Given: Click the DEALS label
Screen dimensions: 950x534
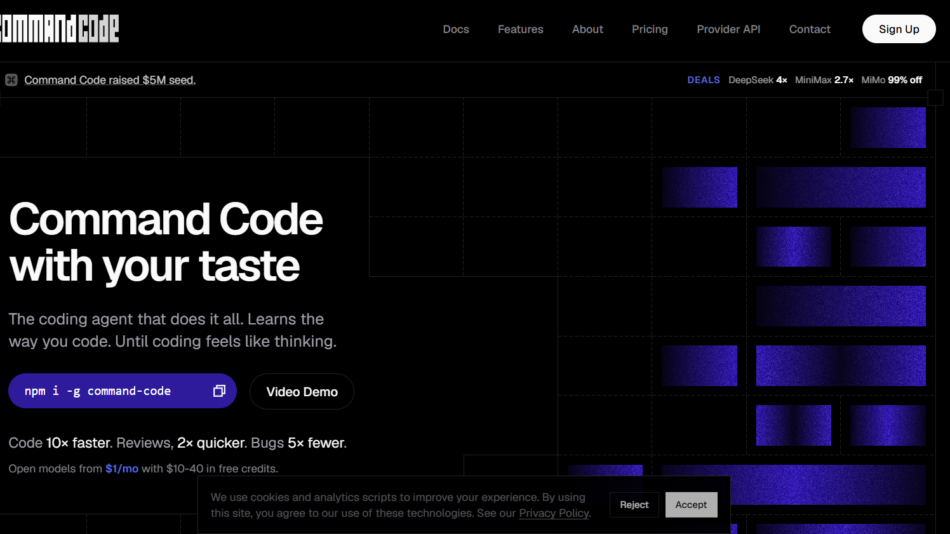Looking at the screenshot, I should coord(703,80).
